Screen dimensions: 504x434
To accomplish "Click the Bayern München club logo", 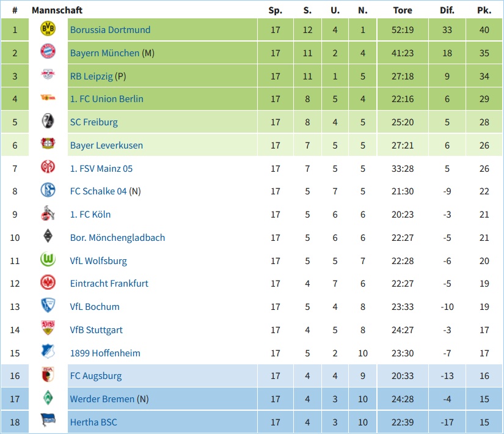I will pos(48,51).
